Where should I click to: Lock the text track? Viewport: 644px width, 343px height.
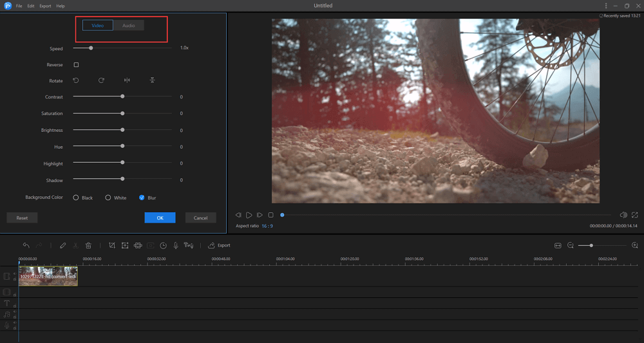(x=15, y=306)
